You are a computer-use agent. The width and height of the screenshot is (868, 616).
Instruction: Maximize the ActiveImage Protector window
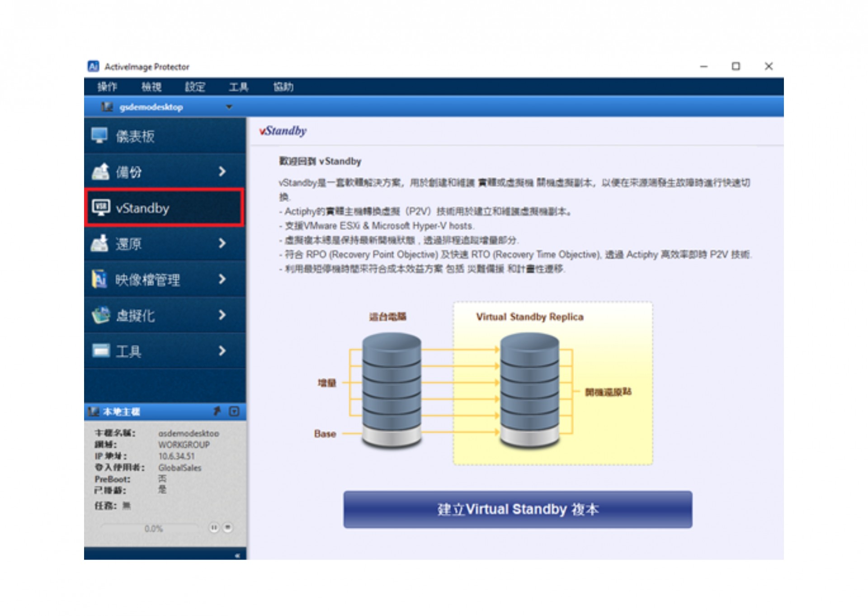736,66
